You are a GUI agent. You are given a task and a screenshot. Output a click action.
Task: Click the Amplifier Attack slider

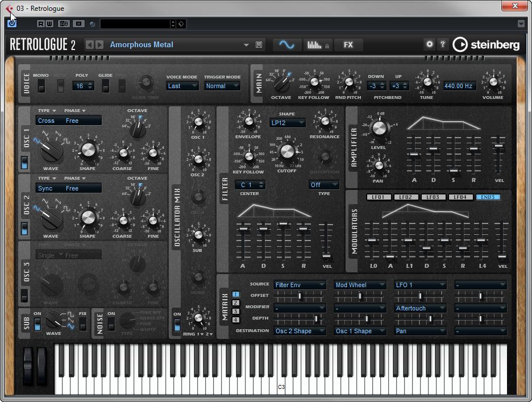coord(414,155)
